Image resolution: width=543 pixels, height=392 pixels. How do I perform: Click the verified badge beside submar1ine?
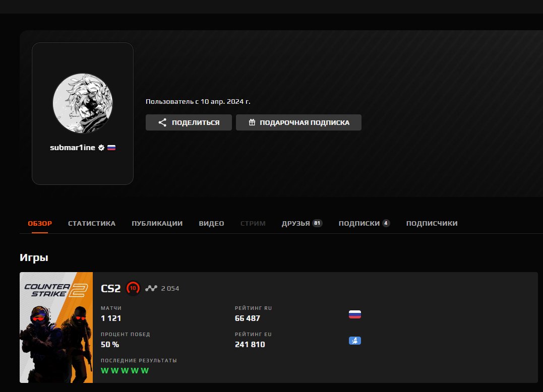click(101, 148)
